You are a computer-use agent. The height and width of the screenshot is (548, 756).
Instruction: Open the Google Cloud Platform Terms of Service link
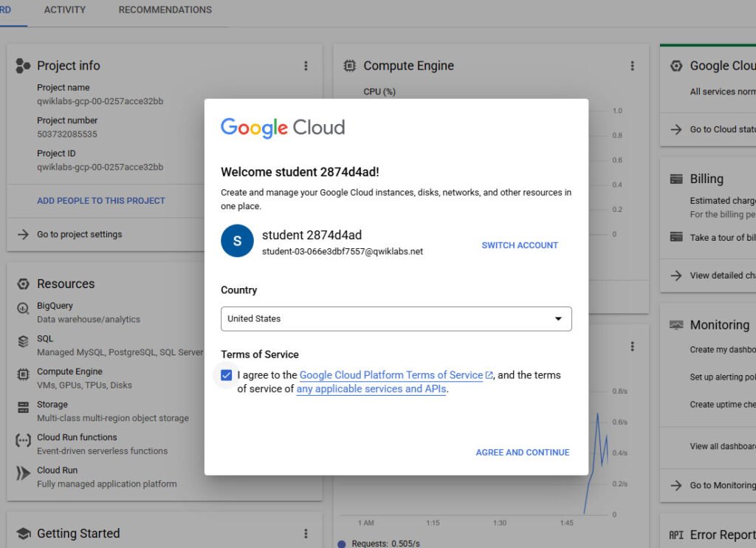pyautogui.click(x=391, y=375)
